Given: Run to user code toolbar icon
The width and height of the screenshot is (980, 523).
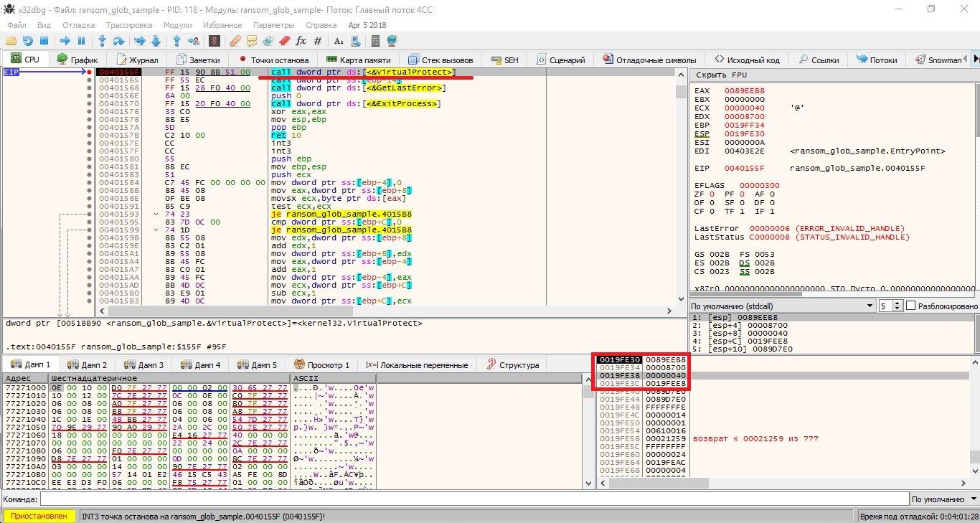Looking at the screenshot, I should (x=193, y=41).
